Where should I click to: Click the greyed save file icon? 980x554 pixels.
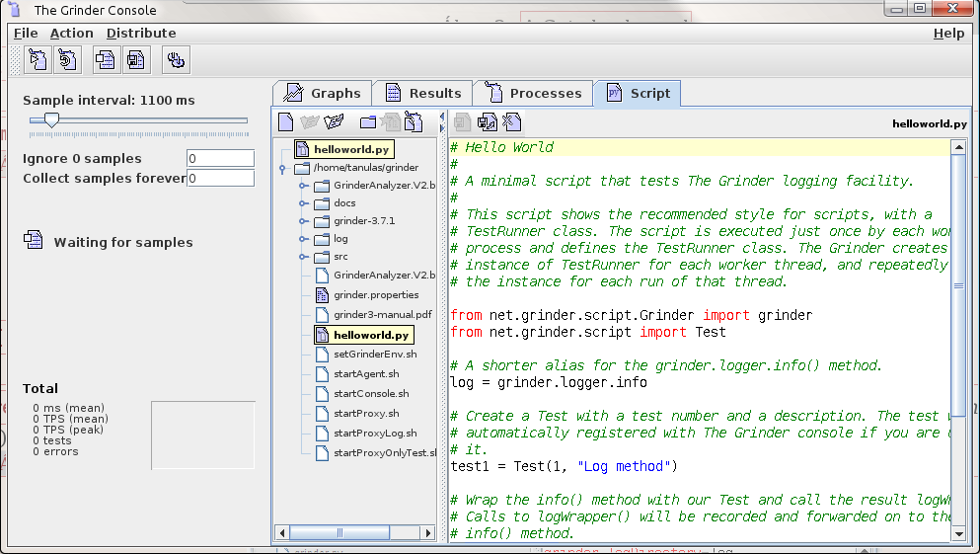point(462,121)
